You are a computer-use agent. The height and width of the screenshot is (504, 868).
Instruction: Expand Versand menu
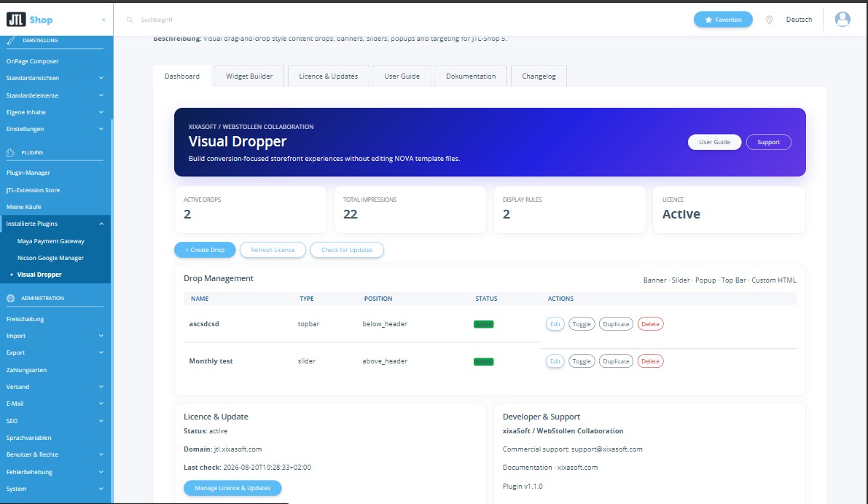pos(55,387)
